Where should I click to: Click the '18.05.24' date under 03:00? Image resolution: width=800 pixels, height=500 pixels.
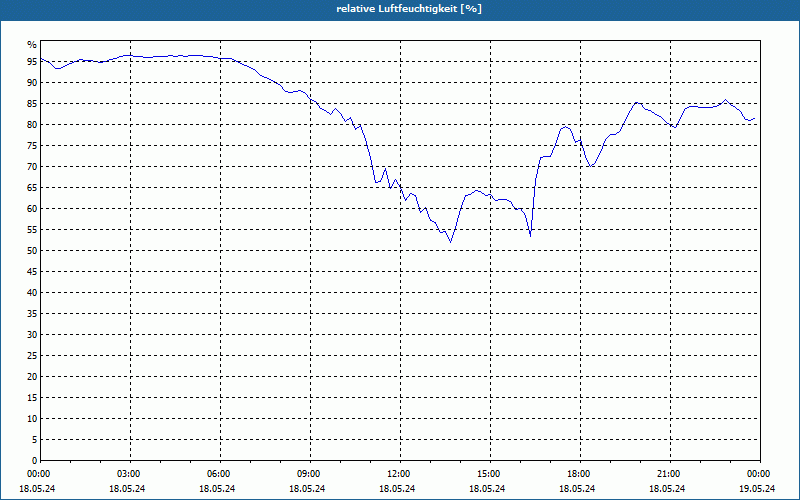(127, 489)
